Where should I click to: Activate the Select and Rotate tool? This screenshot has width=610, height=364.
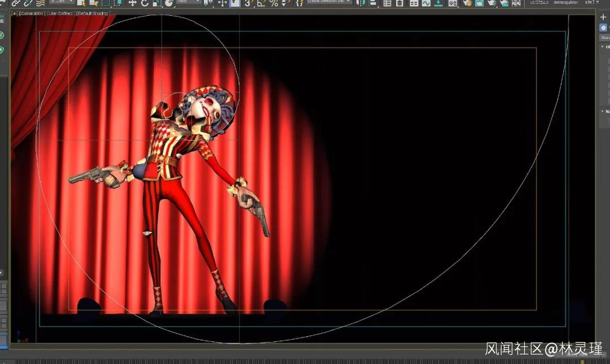[x=145, y=3]
